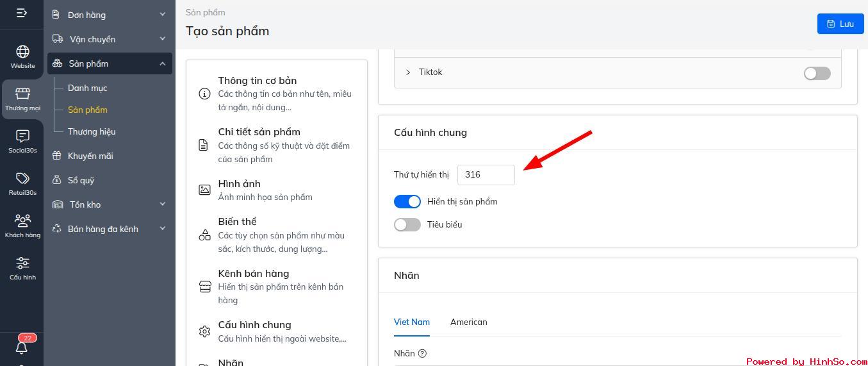Viewport: 868px width, 366px height.
Task: Expand the Tiktok channel row chevron
Action: (x=408, y=72)
